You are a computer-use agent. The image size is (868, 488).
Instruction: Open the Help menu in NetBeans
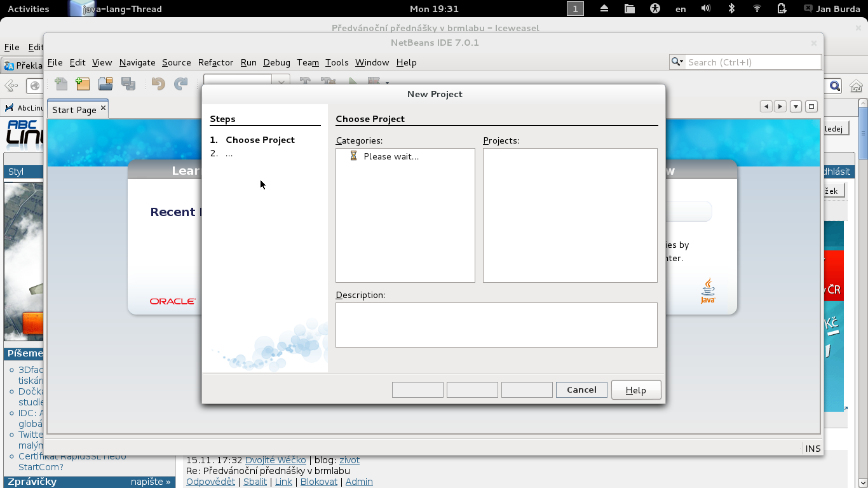pyautogui.click(x=406, y=62)
